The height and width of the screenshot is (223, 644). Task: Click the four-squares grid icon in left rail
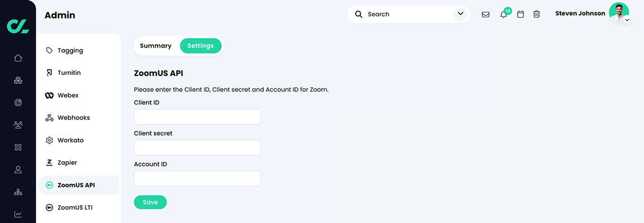tap(18, 147)
